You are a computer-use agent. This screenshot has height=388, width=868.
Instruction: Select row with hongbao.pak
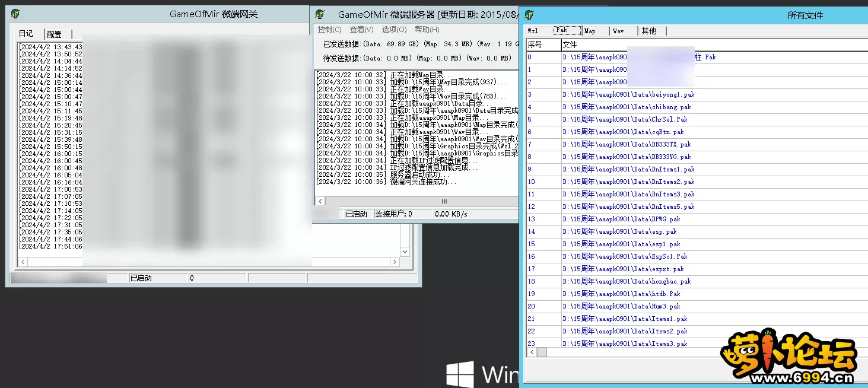point(697,281)
